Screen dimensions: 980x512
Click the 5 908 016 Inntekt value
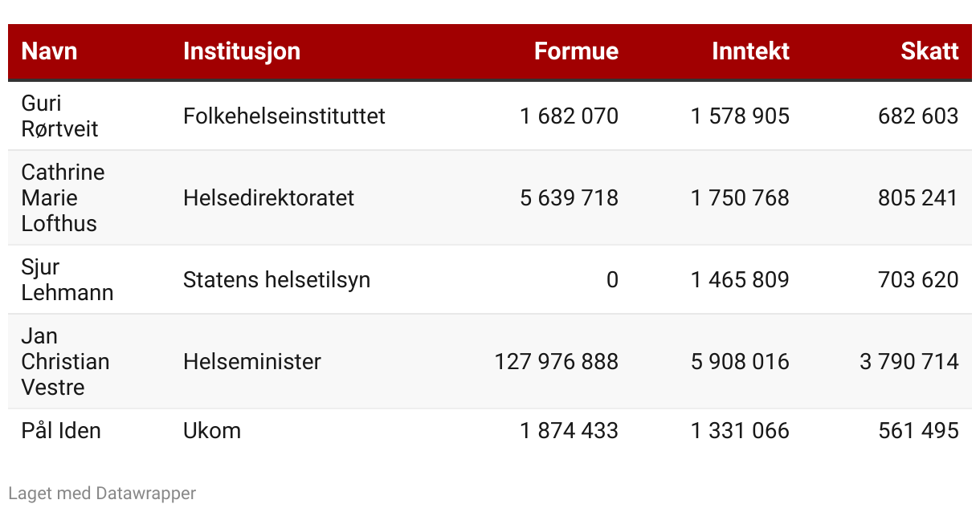coord(740,361)
